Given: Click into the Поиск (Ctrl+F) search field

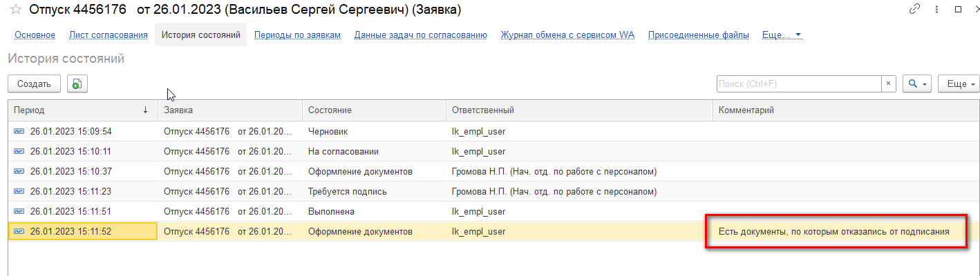Looking at the screenshot, I should pyautogui.click(x=799, y=83).
